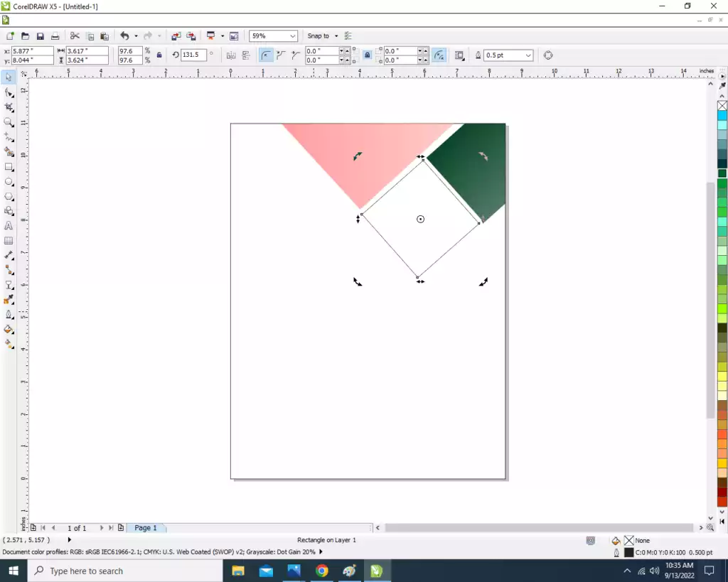728x582 pixels.
Task: Open the zoom level dropdown at 59%
Action: 292,36
